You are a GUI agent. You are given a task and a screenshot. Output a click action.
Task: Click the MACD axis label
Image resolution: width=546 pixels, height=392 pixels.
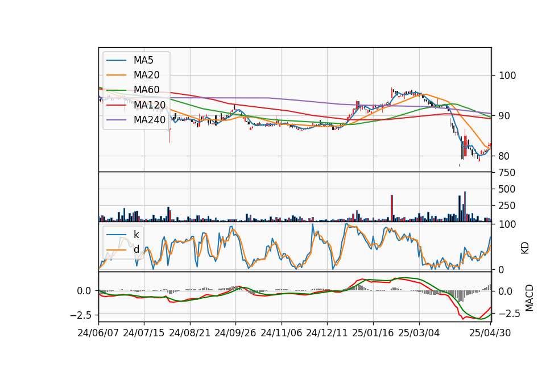point(530,298)
